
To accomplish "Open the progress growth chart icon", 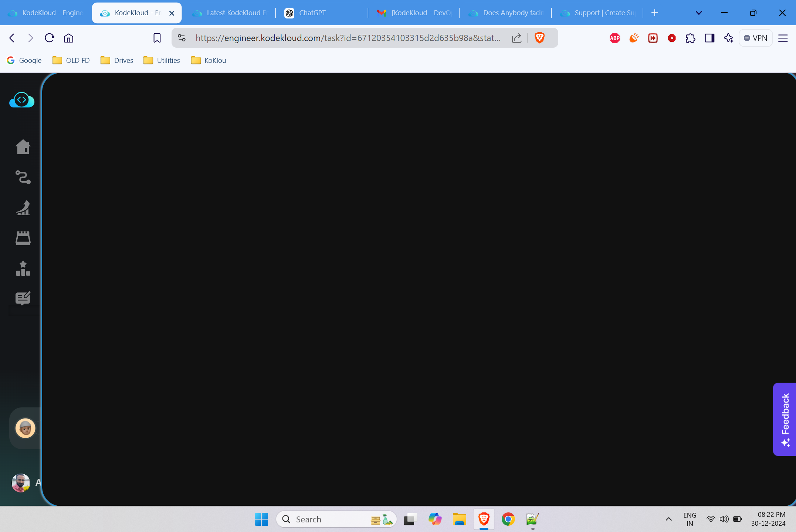I will pyautogui.click(x=23, y=207).
